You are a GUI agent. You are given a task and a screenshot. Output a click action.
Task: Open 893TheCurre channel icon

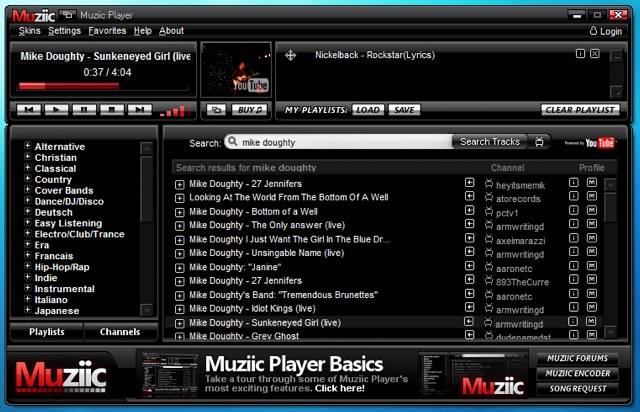point(489,280)
